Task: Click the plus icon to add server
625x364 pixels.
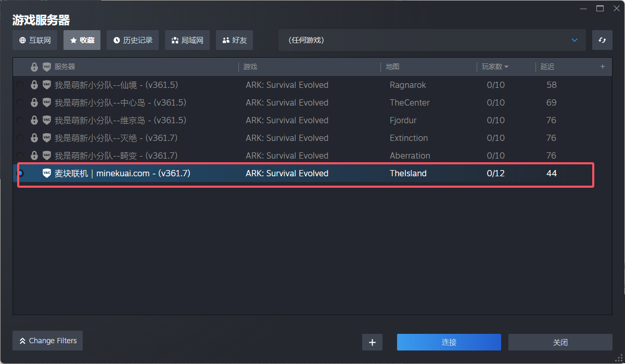Action: (x=372, y=342)
